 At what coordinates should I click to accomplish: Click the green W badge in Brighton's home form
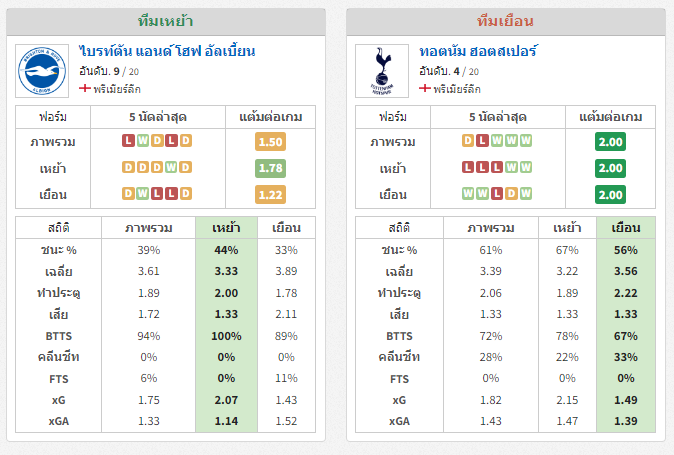171,167
